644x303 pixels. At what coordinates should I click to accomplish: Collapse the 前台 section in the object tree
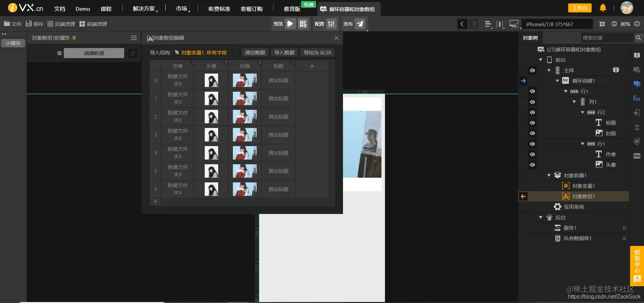click(540, 60)
